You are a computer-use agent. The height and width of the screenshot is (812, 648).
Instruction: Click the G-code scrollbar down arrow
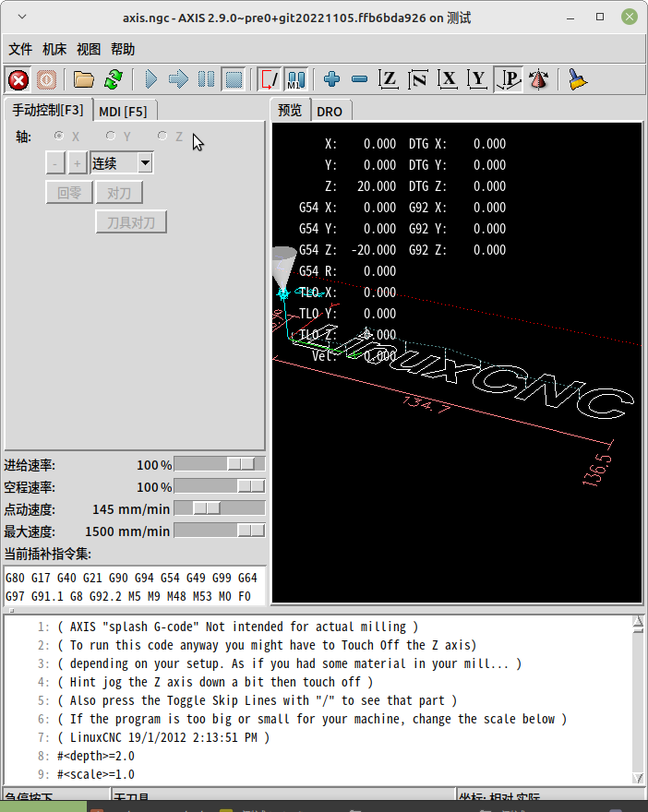638,778
